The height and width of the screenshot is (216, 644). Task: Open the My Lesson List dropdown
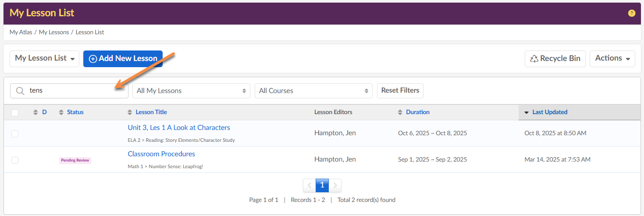pos(44,58)
